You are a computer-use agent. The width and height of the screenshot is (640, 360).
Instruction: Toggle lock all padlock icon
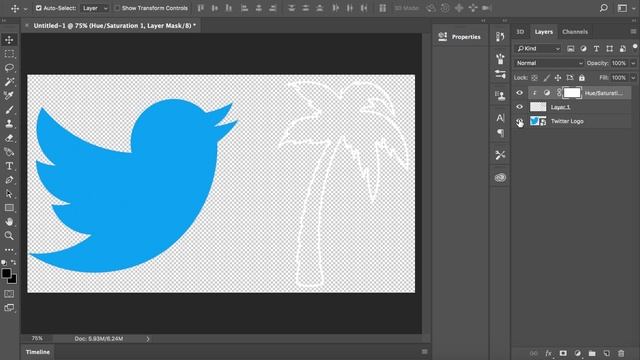[x=582, y=78]
